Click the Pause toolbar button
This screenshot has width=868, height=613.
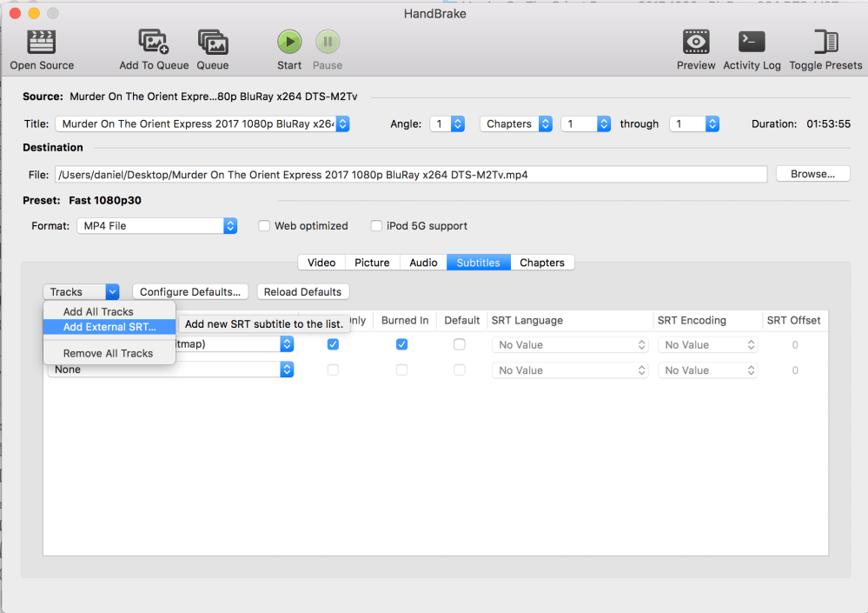(328, 42)
